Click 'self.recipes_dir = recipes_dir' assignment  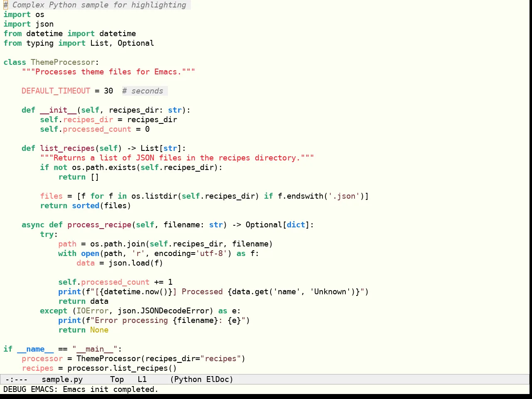tap(108, 120)
